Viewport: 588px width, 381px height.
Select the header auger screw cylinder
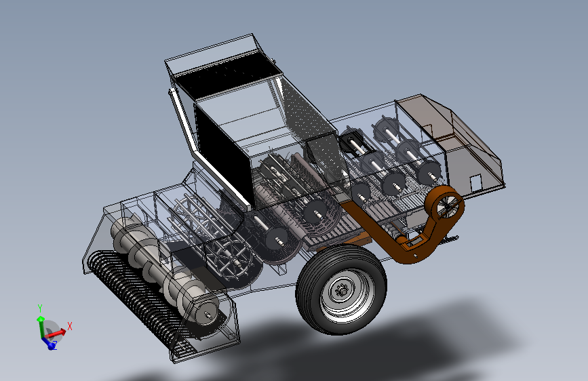click(164, 269)
